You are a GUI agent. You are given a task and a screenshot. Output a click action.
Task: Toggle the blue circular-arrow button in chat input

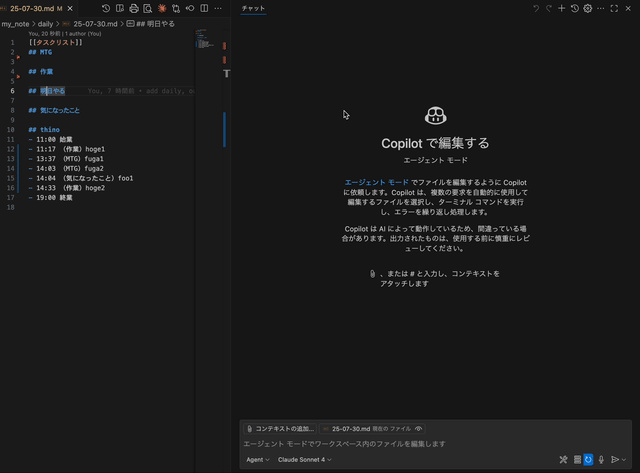(588, 460)
